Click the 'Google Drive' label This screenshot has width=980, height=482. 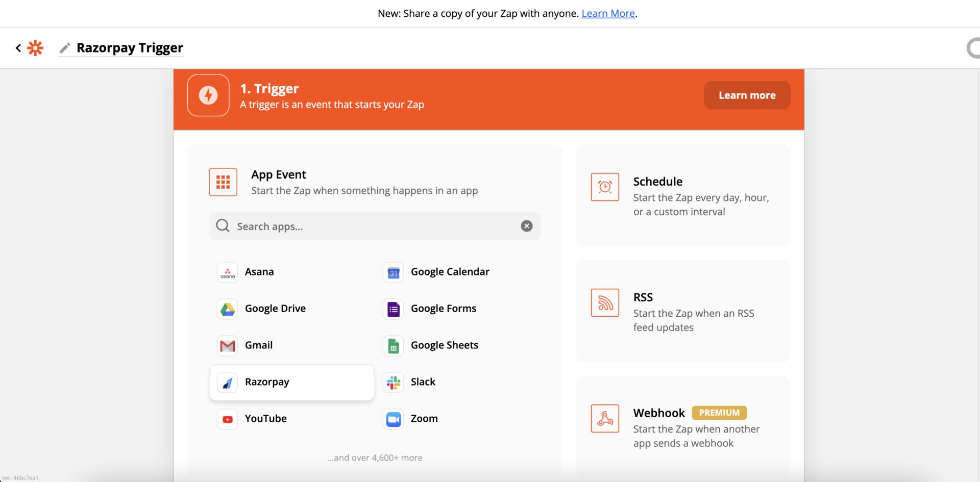[275, 309]
